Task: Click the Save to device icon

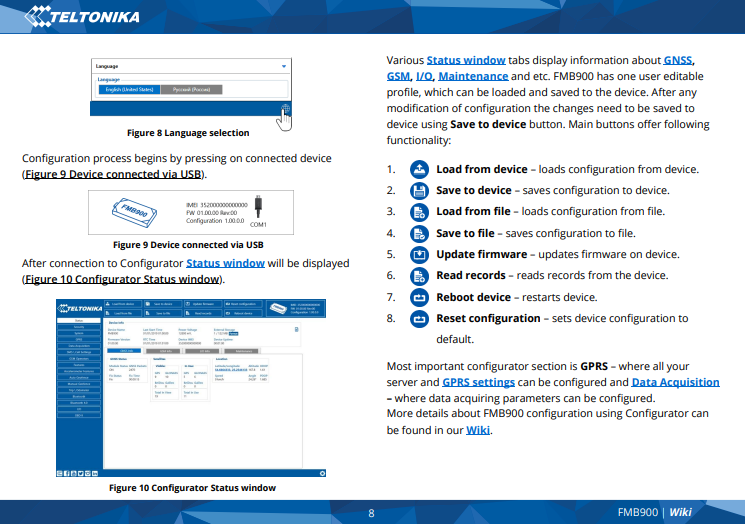Action: coord(420,190)
